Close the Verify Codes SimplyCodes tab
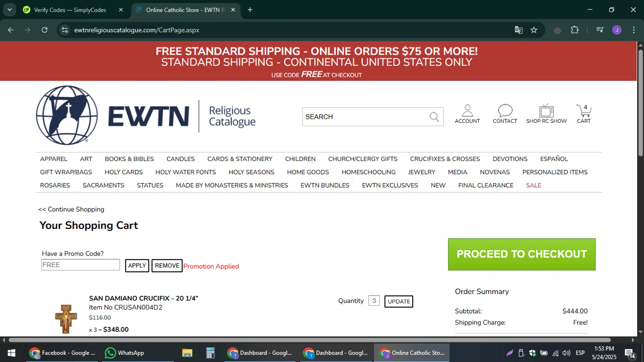This screenshot has width=644, height=362. coord(121,10)
